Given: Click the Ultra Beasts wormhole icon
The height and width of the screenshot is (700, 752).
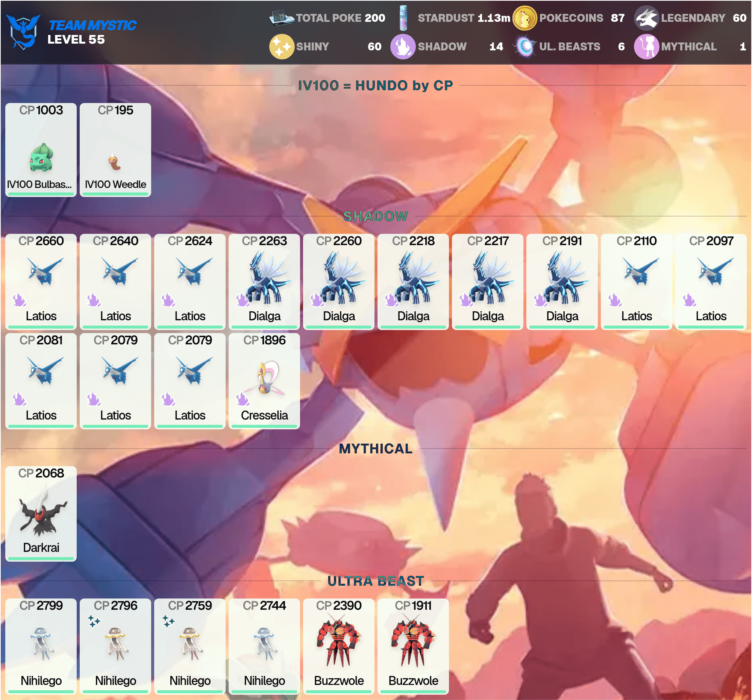Looking at the screenshot, I should [525, 47].
